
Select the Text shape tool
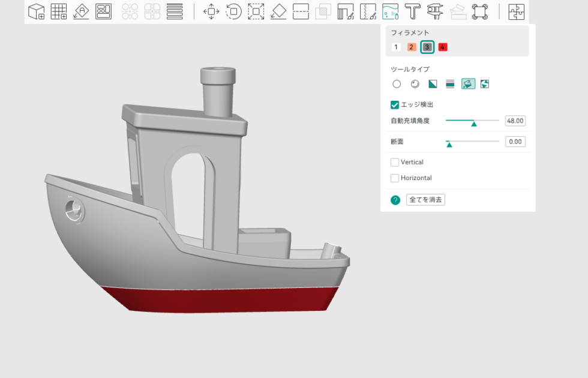[413, 11]
